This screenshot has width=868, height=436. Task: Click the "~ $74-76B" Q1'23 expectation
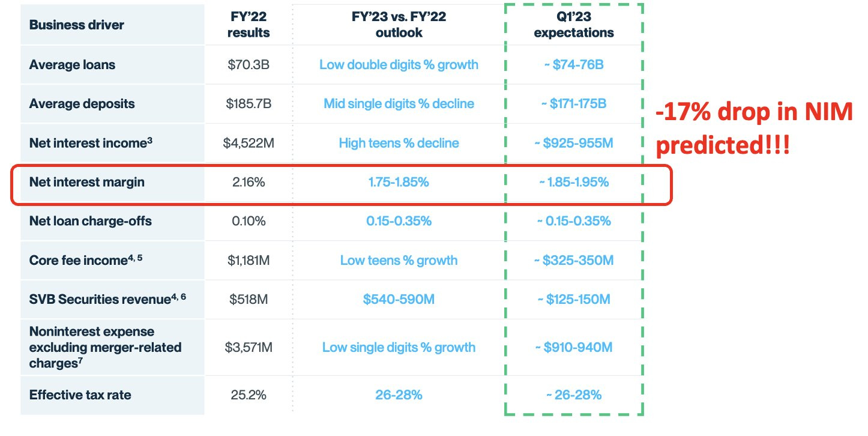pyautogui.click(x=574, y=64)
